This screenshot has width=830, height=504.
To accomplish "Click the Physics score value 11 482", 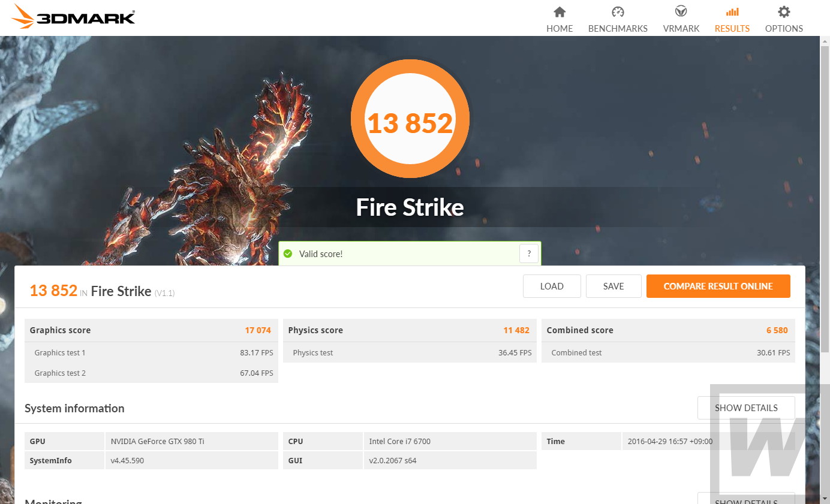I will tap(516, 330).
